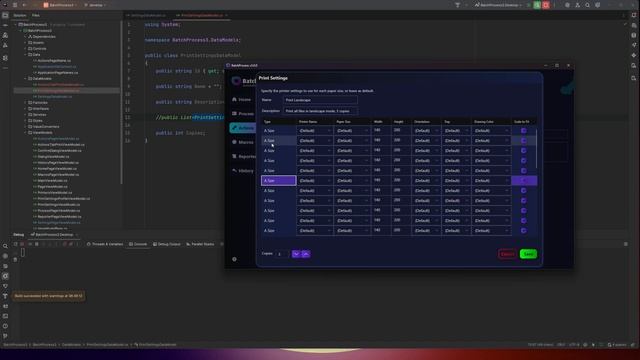Viewport: 640px width, 360px height.
Task: Open the Debug tool window icon in left strip
Action: point(5,276)
